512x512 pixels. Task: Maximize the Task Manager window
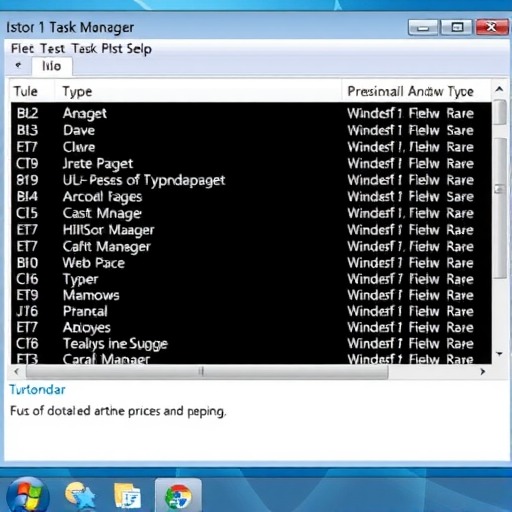[457, 27]
